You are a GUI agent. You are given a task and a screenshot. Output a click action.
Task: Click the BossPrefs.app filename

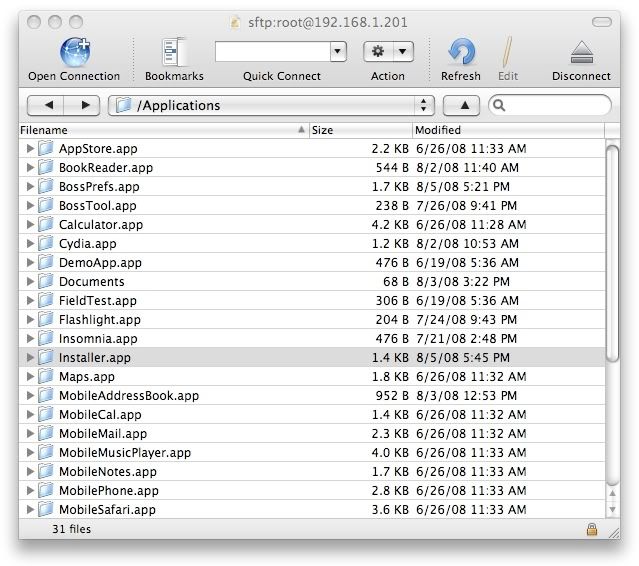point(99,187)
